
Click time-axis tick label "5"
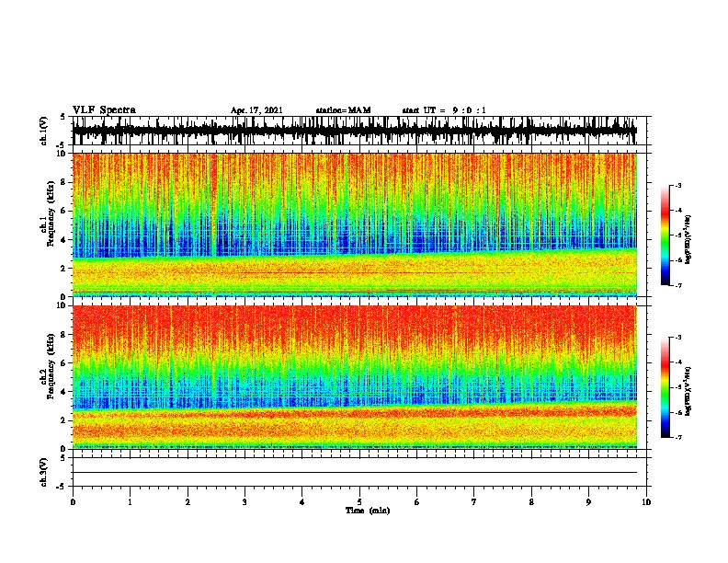pos(359,502)
